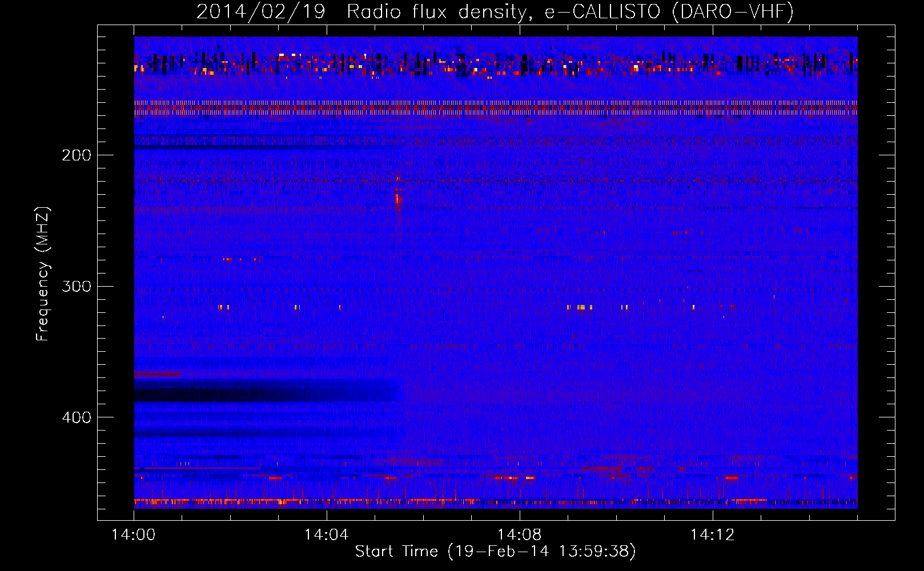924x571 pixels.
Task: Click the bright red burst near 14:05
Action: coord(397,197)
